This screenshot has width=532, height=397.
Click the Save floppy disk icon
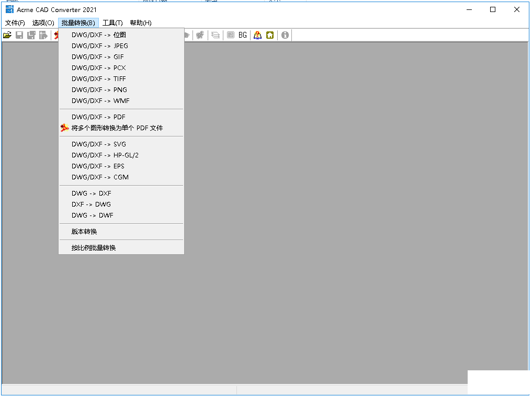click(19, 35)
